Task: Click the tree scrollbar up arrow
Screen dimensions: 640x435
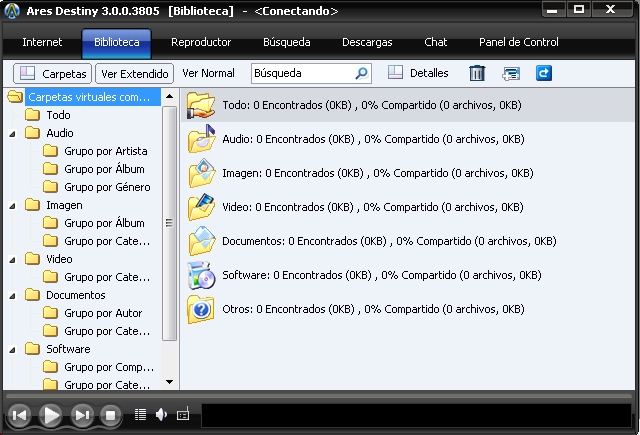Action: pos(169,97)
